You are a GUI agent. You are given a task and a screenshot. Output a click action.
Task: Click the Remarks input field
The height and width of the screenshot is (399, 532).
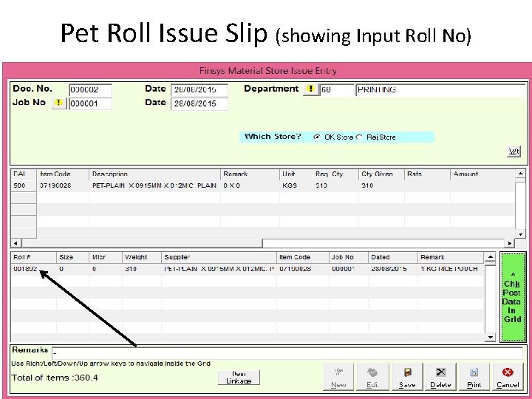(287, 353)
